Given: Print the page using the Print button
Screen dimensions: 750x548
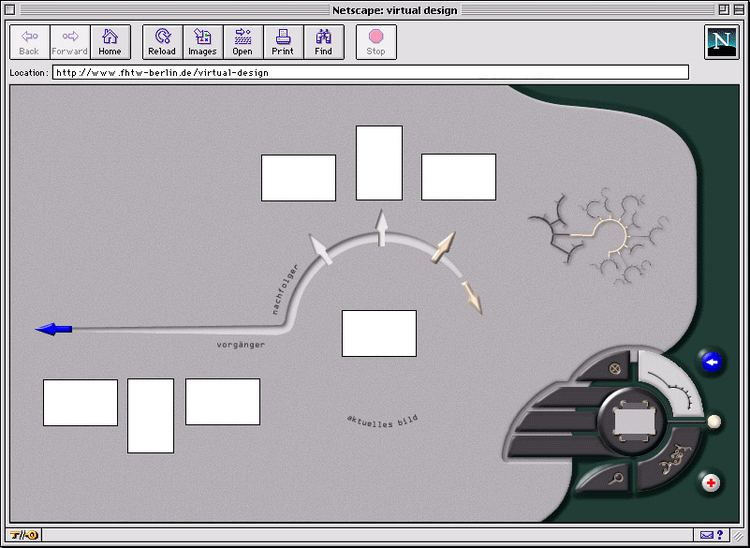Looking at the screenshot, I should click(x=283, y=42).
